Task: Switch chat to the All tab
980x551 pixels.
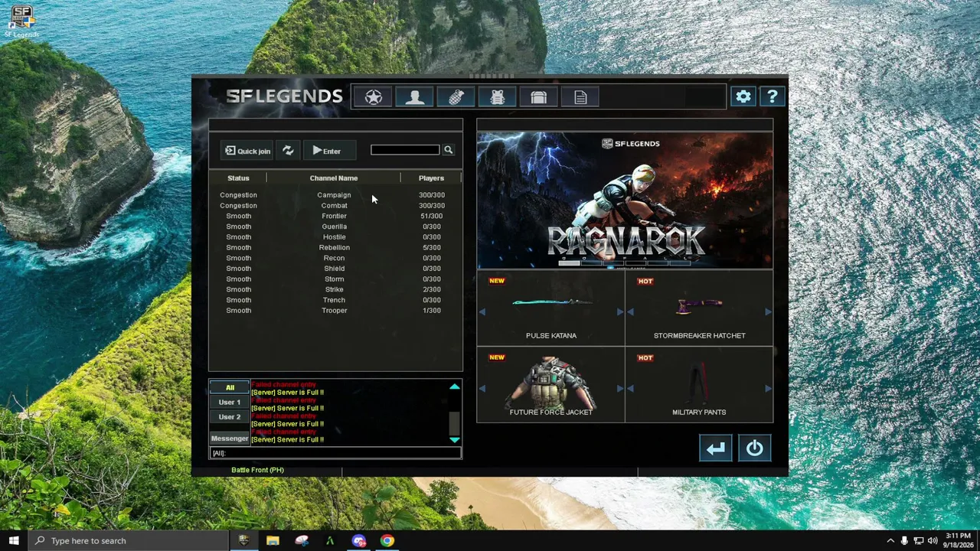Action: [230, 387]
